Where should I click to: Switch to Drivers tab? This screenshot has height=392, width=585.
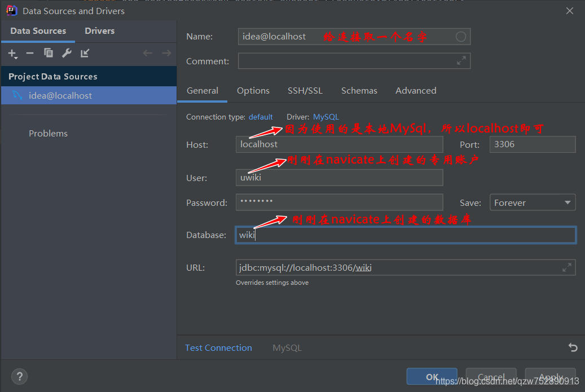coord(100,31)
